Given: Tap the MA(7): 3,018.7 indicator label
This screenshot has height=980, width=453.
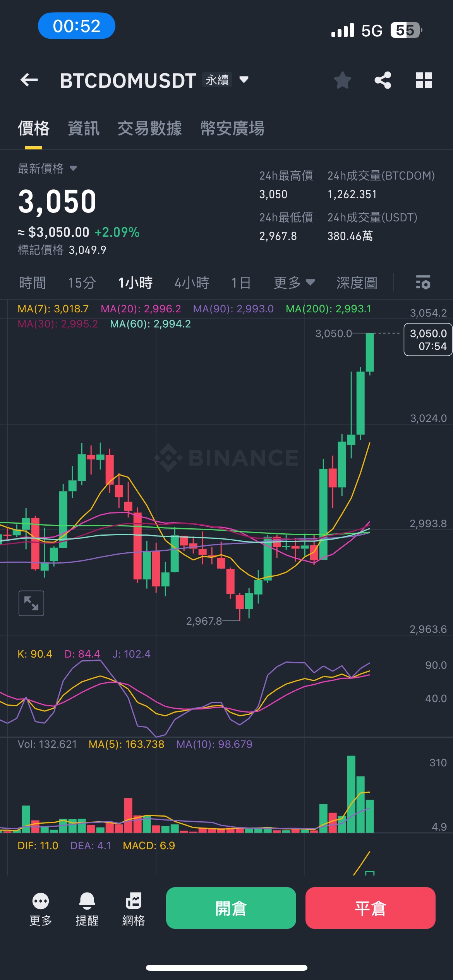Looking at the screenshot, I should 53,309.
